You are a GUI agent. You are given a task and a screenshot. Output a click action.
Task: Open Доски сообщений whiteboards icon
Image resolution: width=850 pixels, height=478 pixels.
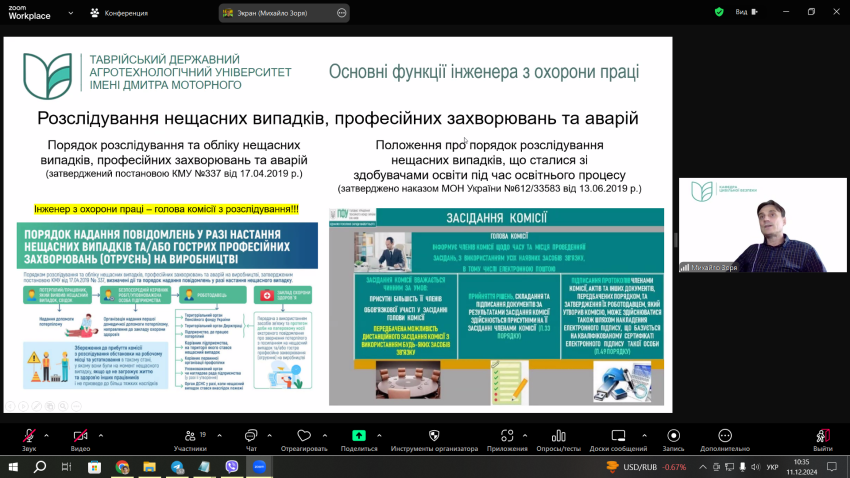619,436
